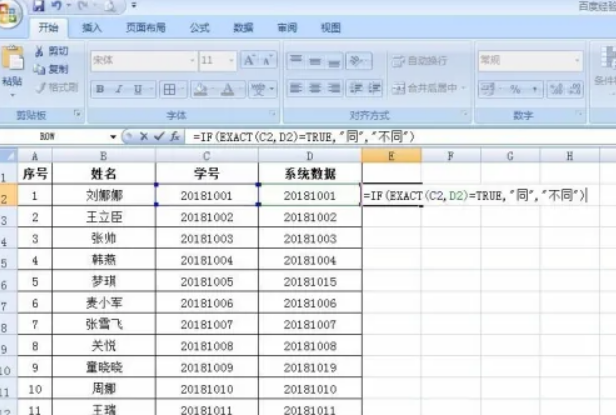Select cell with name 王立臣
Image resolution: width=616 pixels, height=415 pixels.
tap(104, 217)
